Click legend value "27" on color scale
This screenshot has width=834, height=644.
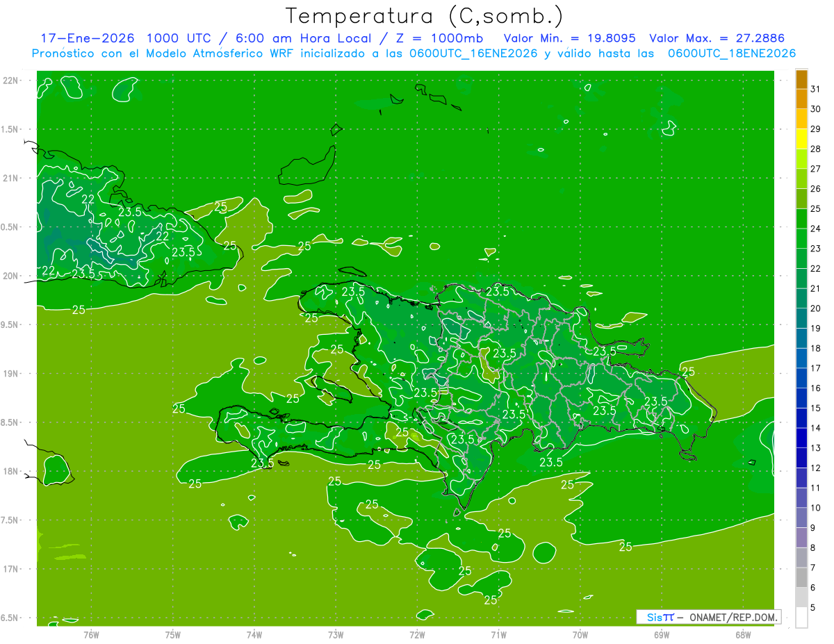816,169
